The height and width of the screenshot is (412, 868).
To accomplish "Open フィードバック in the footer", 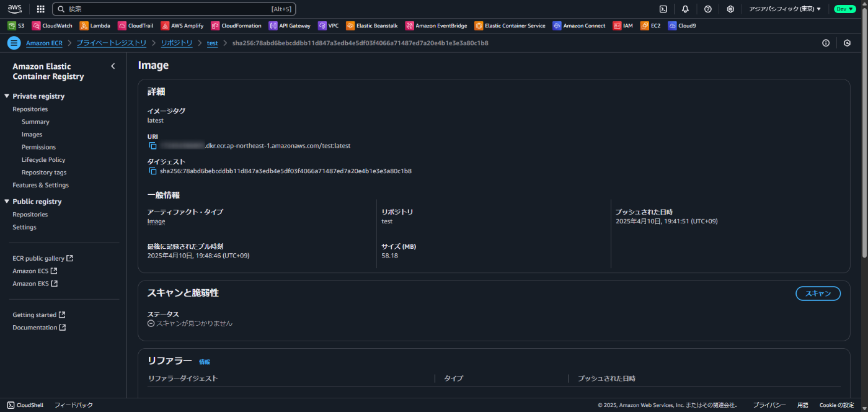I will tap(74, 405).
